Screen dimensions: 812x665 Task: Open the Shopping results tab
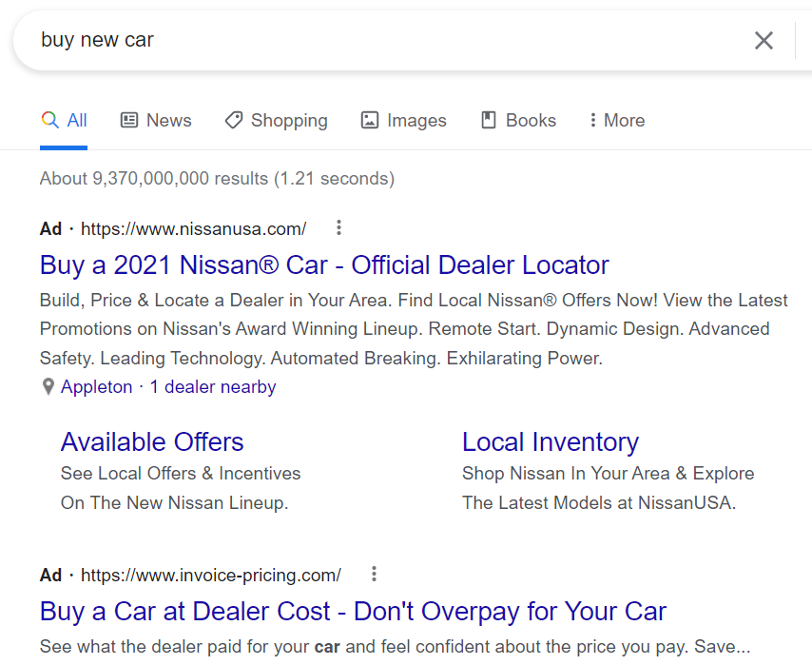click(276, 120)
